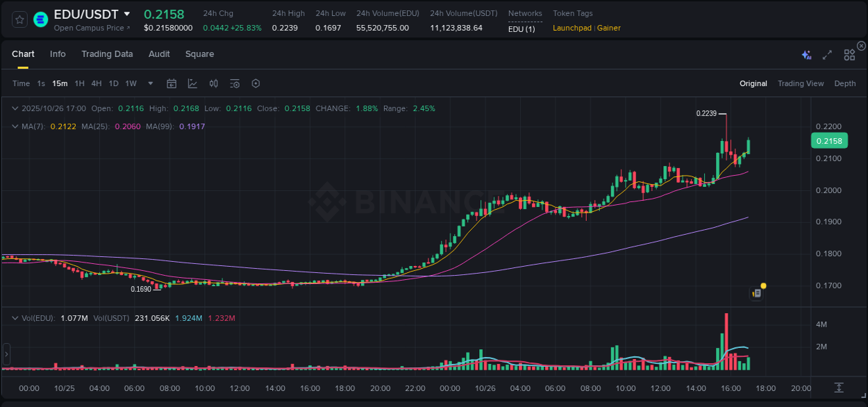This screenshot has width=868, height=407.
Task: Click the yellow price alert dot
Action: click(762, 285)
